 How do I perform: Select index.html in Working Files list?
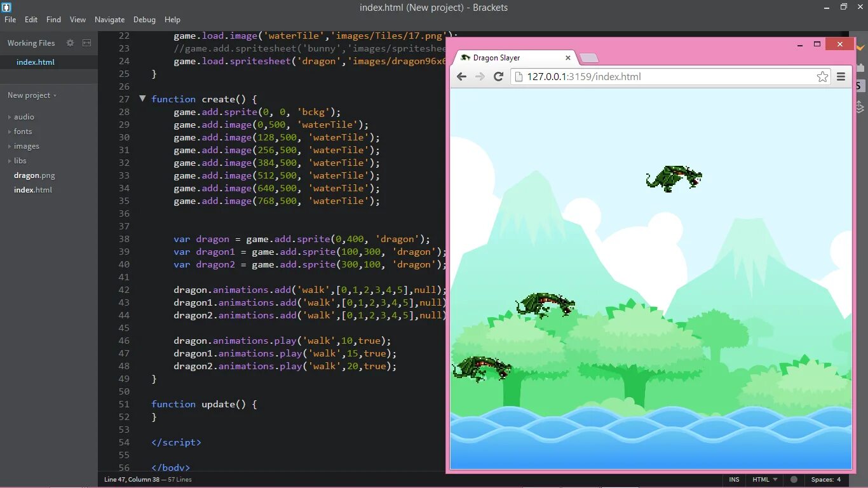49,62
